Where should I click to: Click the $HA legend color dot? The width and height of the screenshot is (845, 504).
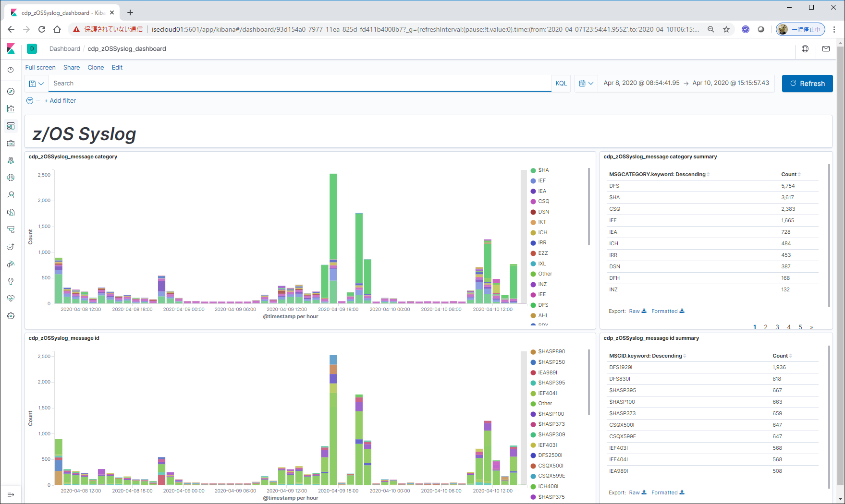(x=533, y=170)
